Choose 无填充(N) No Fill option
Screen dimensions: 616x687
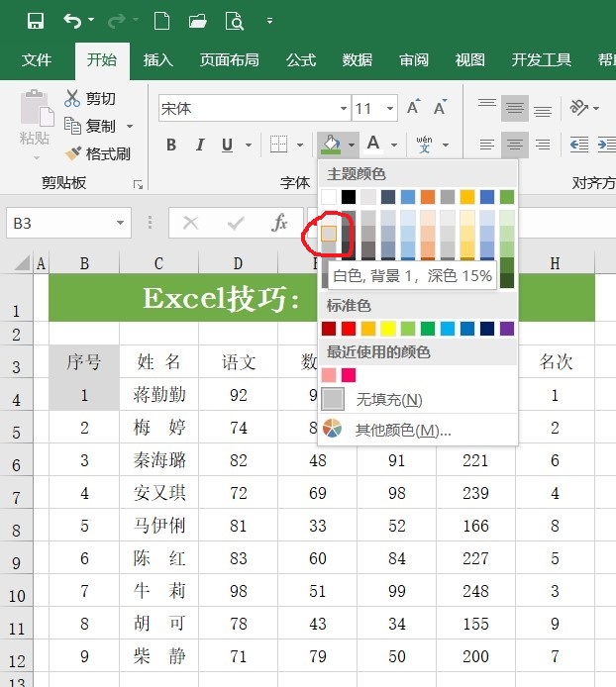[x=417, y=399]
